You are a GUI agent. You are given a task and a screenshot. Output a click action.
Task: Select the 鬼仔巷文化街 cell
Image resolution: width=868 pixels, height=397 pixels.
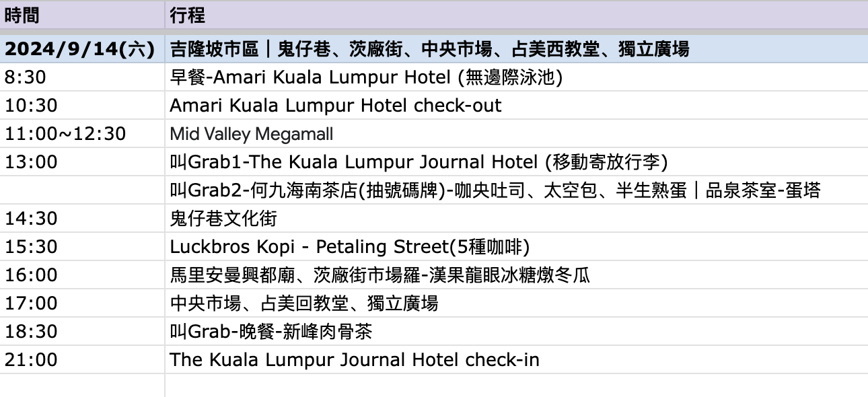(516, 219)
